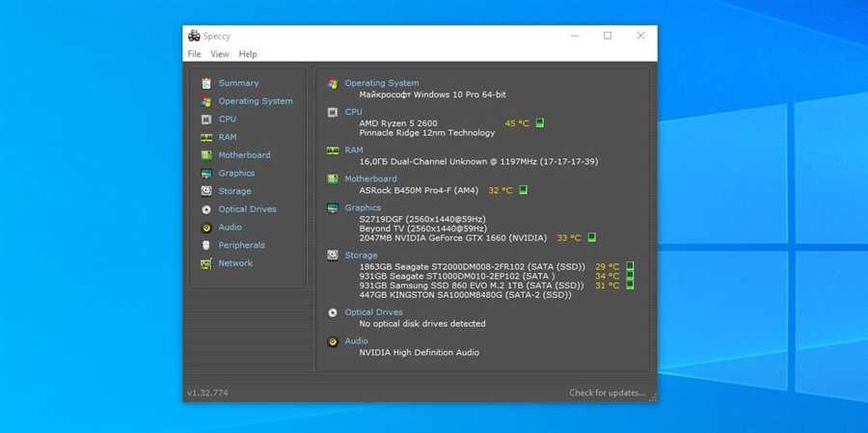Click the Graphics heading in summary panel
Image resolution: width=868 pixels, height=433 pixels.
[x=364, y=207]
